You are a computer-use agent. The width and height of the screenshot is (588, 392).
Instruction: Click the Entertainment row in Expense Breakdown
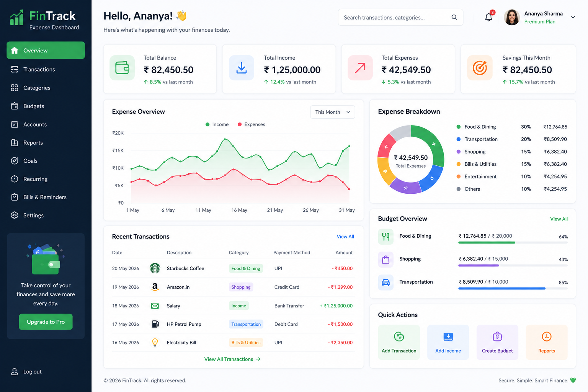(511, 176)
